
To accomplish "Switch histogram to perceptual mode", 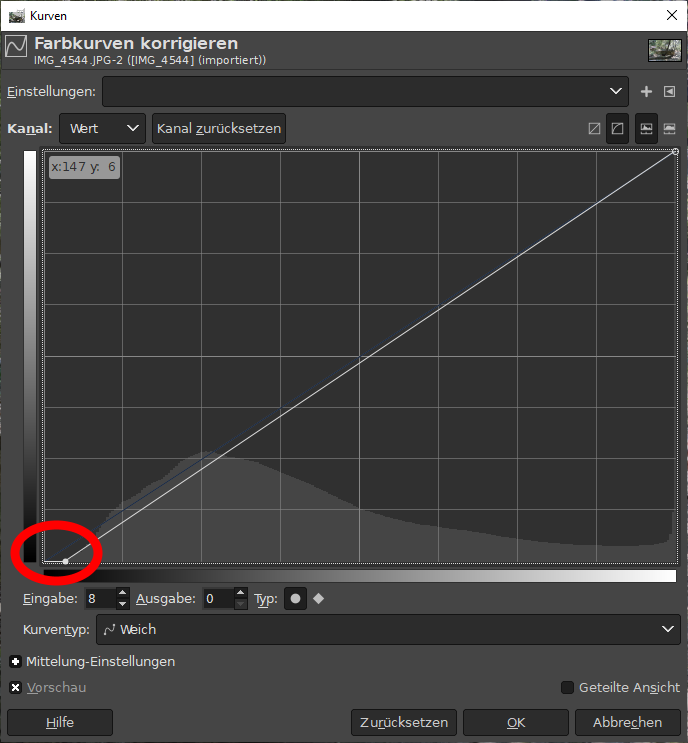I will (618, 129).
